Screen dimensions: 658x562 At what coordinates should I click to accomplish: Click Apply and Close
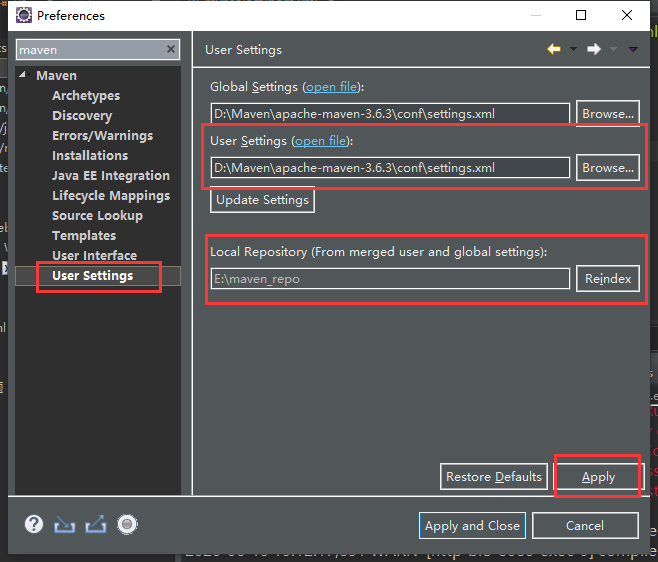(472, 525)
